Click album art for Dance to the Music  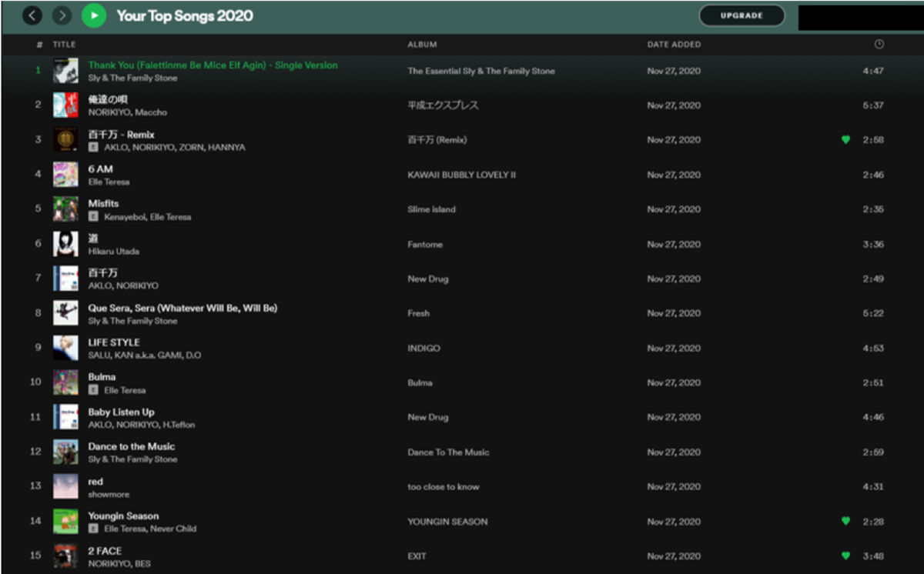65,452
